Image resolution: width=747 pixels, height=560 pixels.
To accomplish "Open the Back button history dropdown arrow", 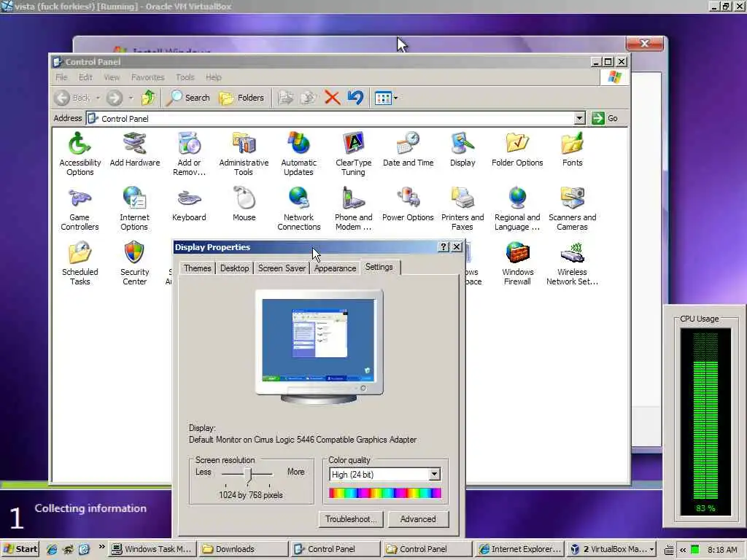I will click(98, 98).
